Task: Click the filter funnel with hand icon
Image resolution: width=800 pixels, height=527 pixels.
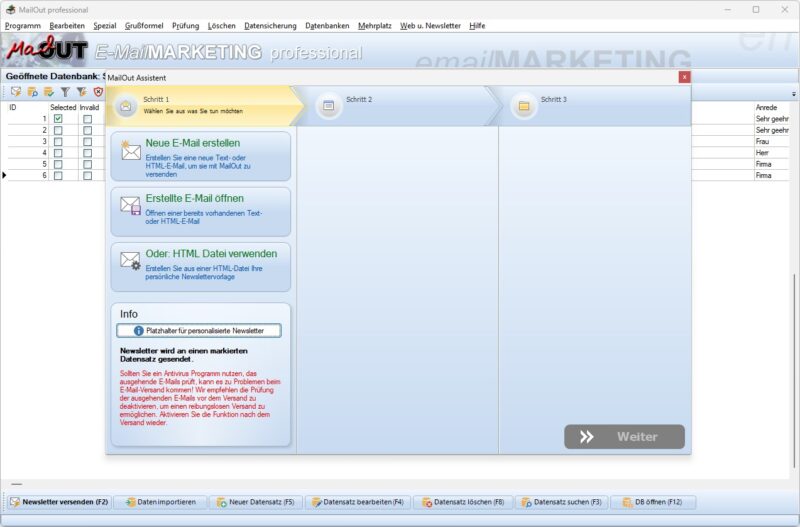Action: [82, 92]
